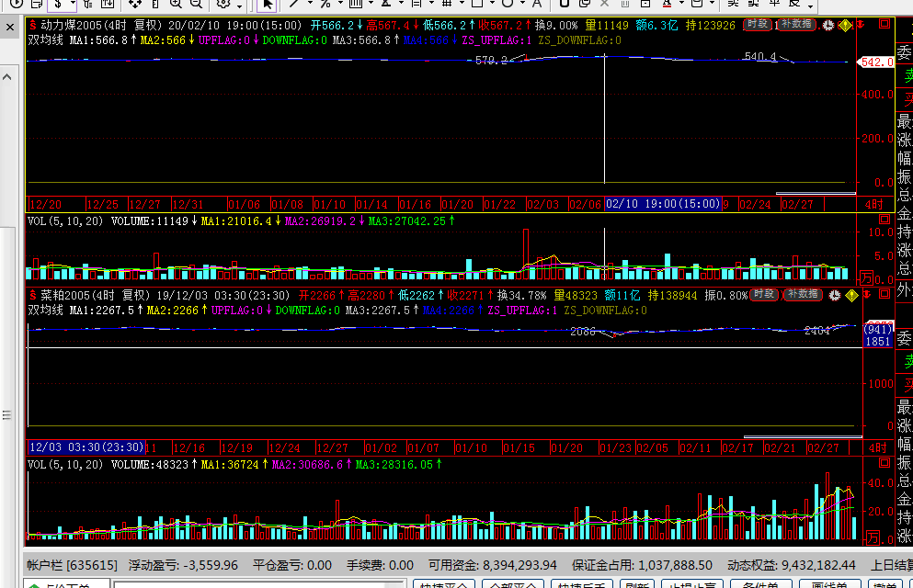Click the magnet snap toolbar icon
The height and width of the screenshot is (588, 913).
(565, 4)
